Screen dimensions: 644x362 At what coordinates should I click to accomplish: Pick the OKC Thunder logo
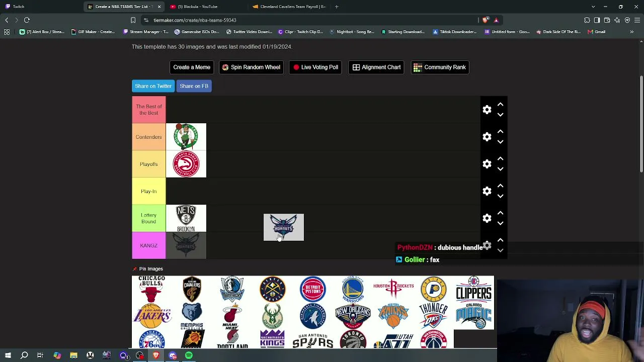pyautogui.click(x=434, y=316)
